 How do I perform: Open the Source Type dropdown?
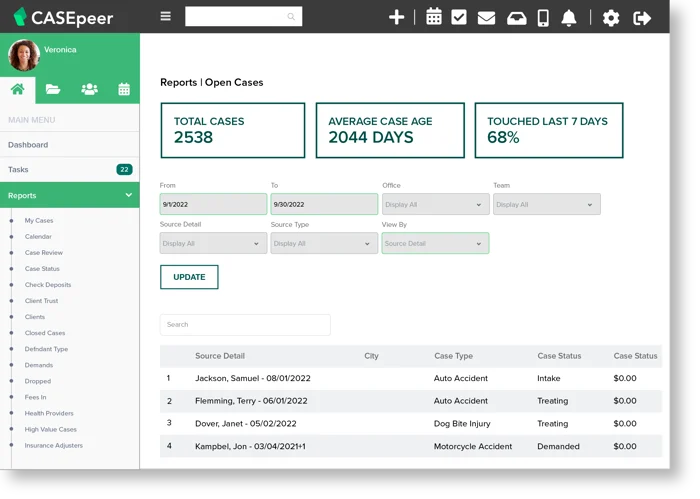click(x=324, y=243)
